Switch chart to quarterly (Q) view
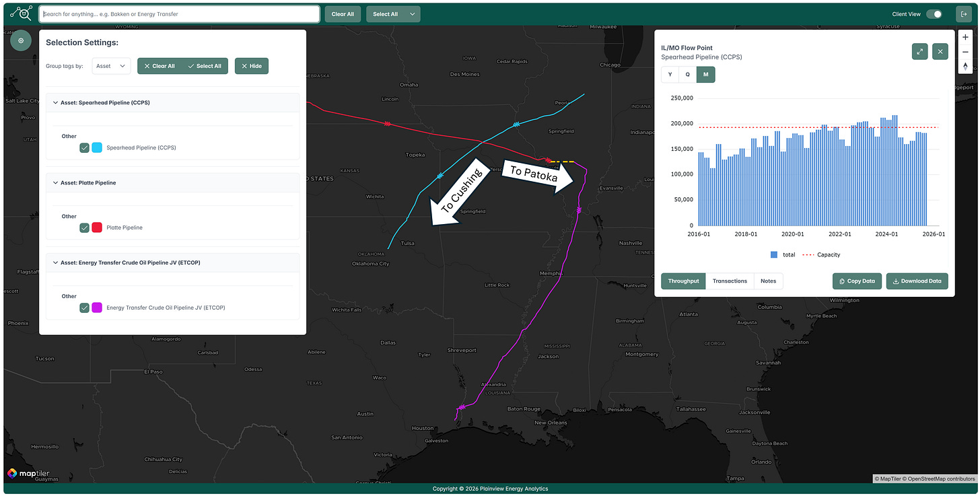Screen dimensions: 980x496 tap(687, 75)
